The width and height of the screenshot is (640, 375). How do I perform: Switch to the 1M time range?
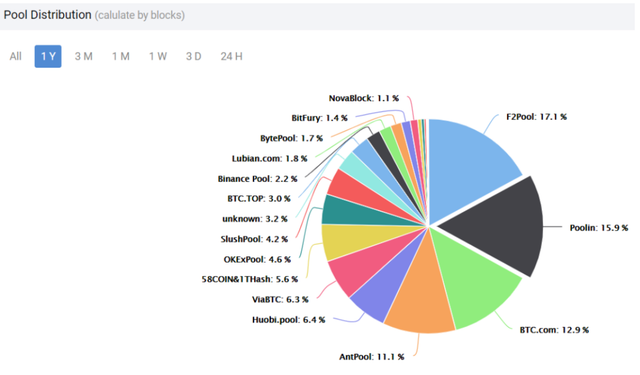[121, 56]
